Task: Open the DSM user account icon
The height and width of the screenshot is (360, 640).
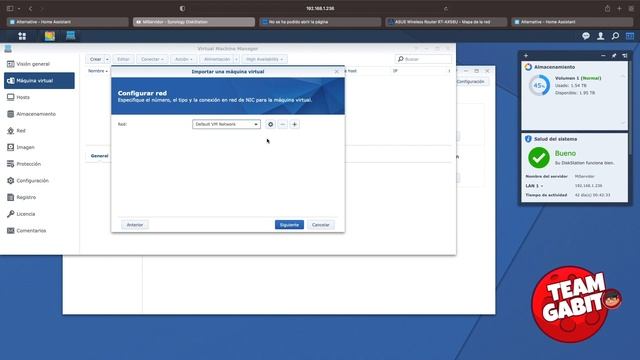Action: click(x=600, y=36)
